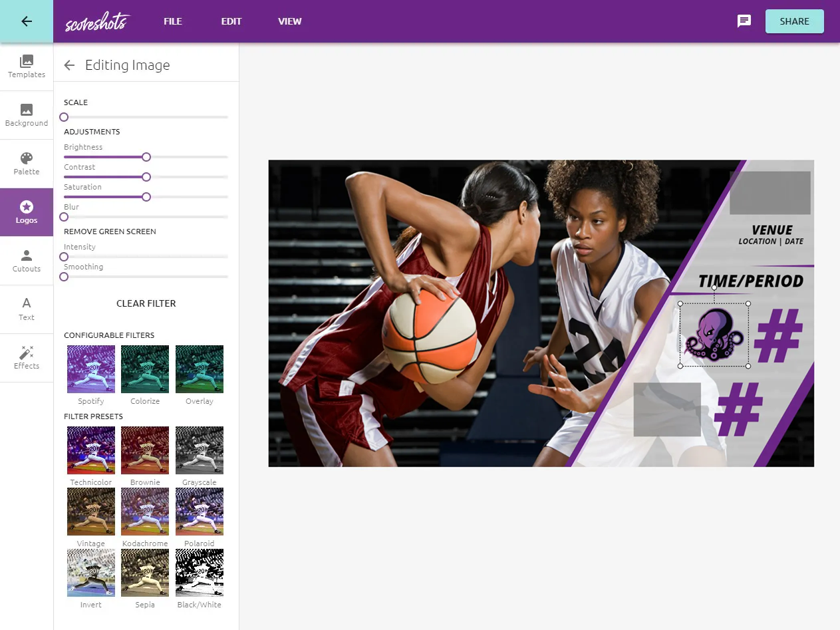Click the teal back arrow at top-left
This screenshot has height=630, width=840.
27,21
